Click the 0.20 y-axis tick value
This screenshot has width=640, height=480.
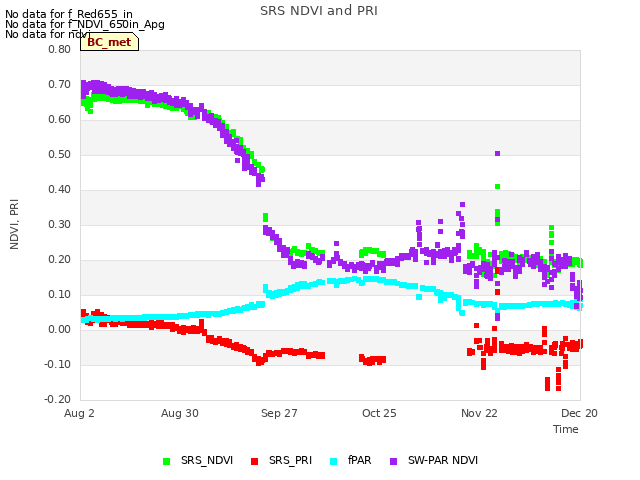(60, 260)
